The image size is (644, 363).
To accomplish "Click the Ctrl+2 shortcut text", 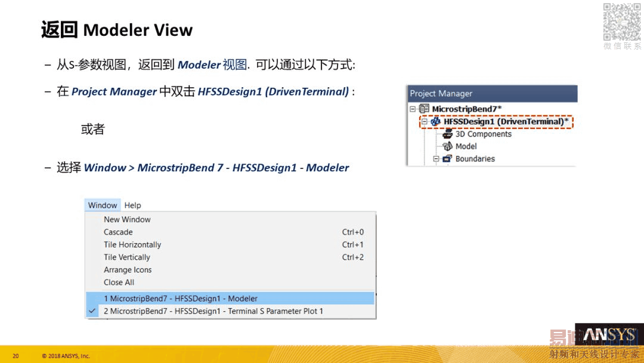I will pos(353,257).
